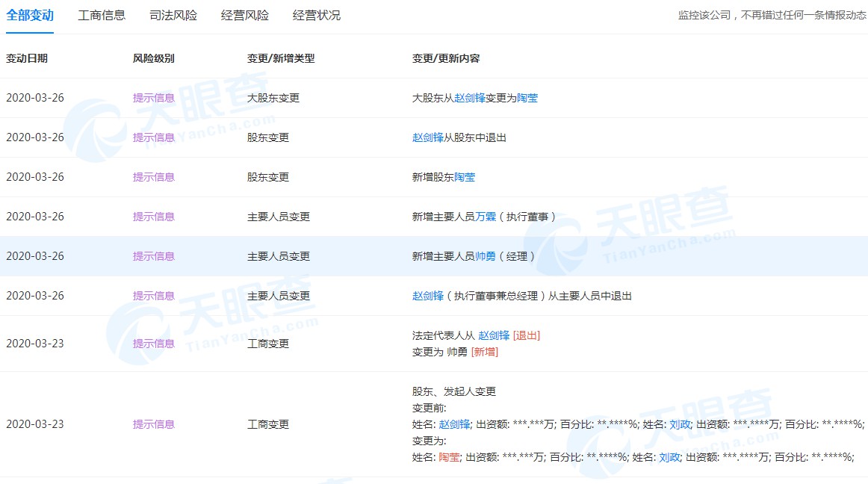Switch to the 工商信息 tab

point(102,15)
